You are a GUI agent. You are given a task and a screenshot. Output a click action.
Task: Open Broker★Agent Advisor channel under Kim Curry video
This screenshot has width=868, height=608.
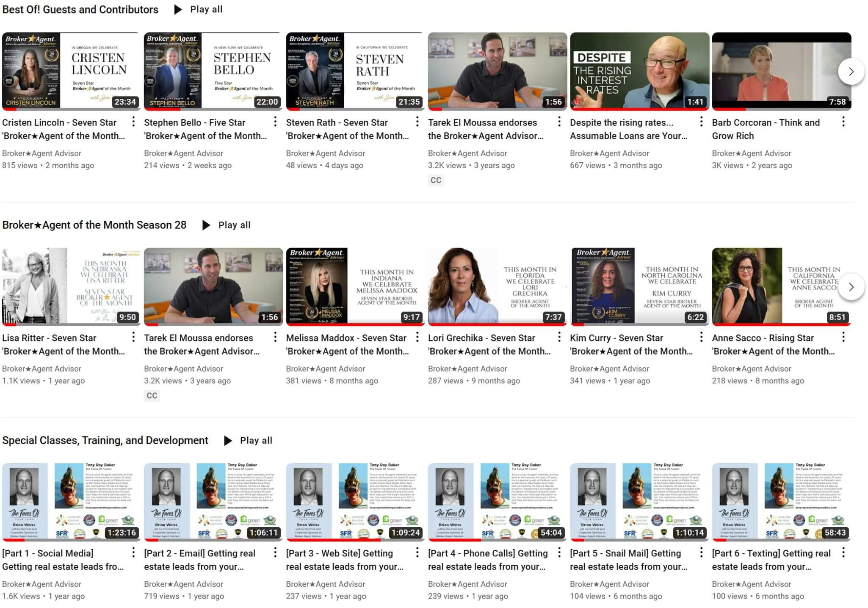(x=610, y=369)
